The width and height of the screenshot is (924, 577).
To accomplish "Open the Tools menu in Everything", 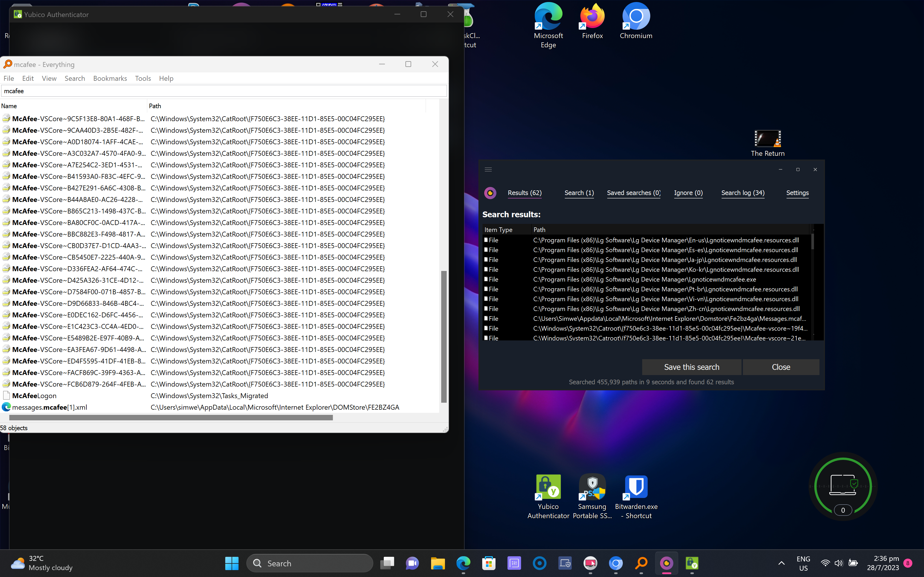I will pos(143,78).
